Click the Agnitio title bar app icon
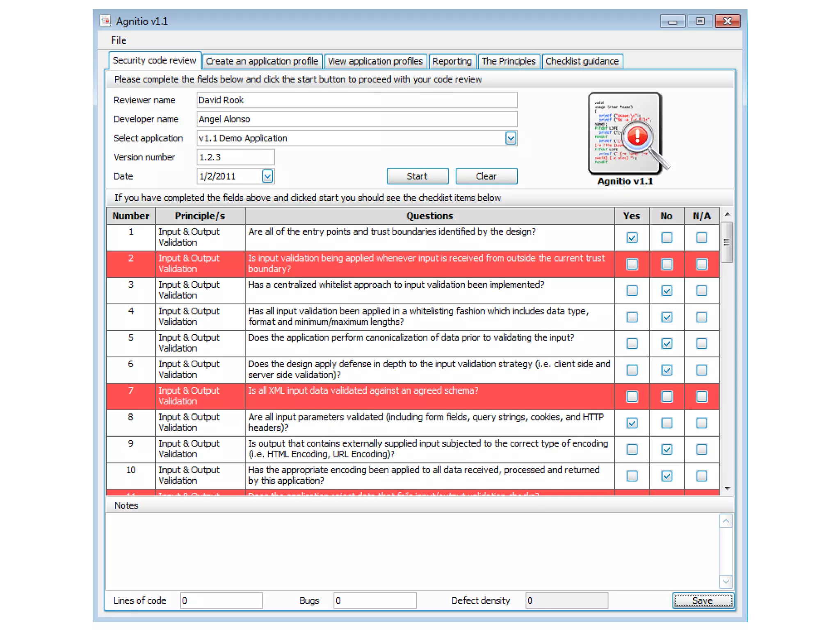The height and width of the screenshot is (630, 840). [x=105, y=21]
